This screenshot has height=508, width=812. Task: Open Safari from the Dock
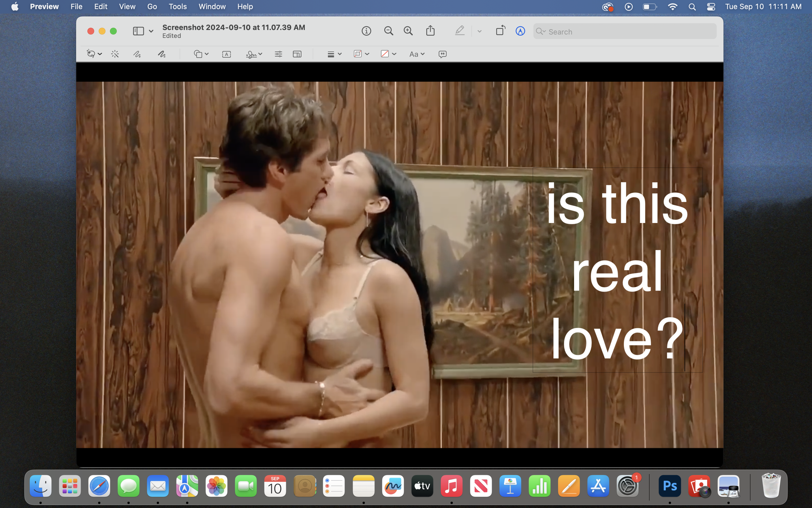(99, 486)
